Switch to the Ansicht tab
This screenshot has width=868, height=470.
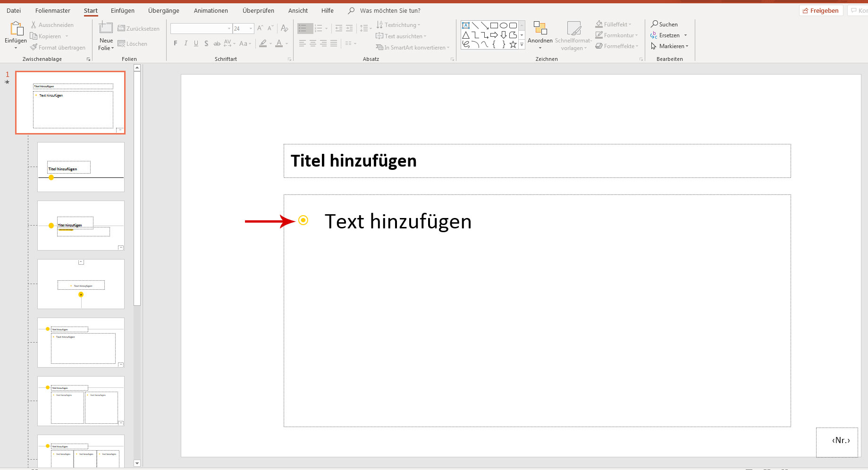pyautogui.click(x=298, y=10)
